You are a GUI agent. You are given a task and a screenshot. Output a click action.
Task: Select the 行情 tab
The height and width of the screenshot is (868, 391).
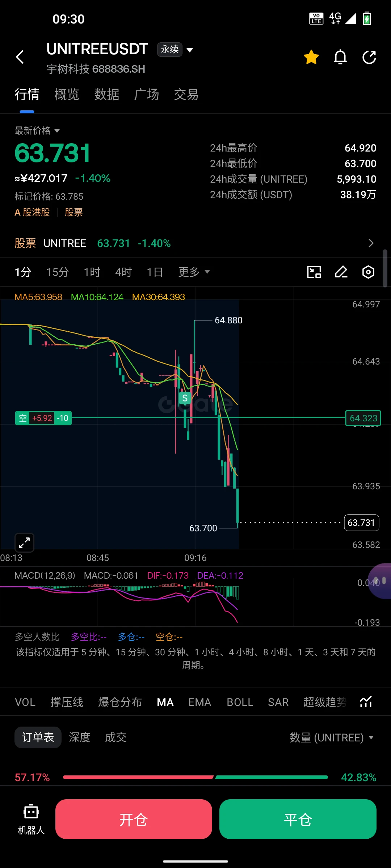27,95
